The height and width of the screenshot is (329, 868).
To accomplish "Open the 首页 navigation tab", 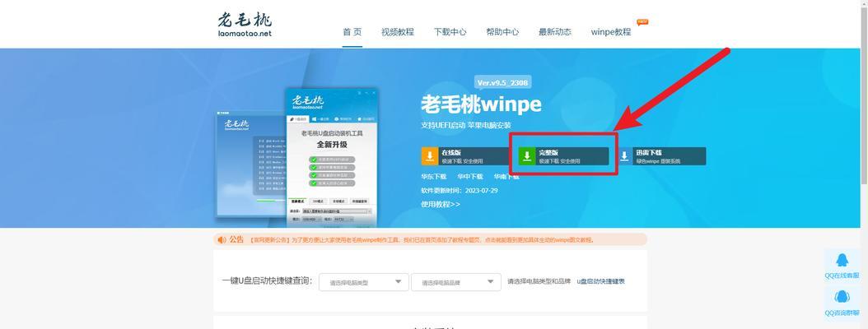I will coord(352,31).
